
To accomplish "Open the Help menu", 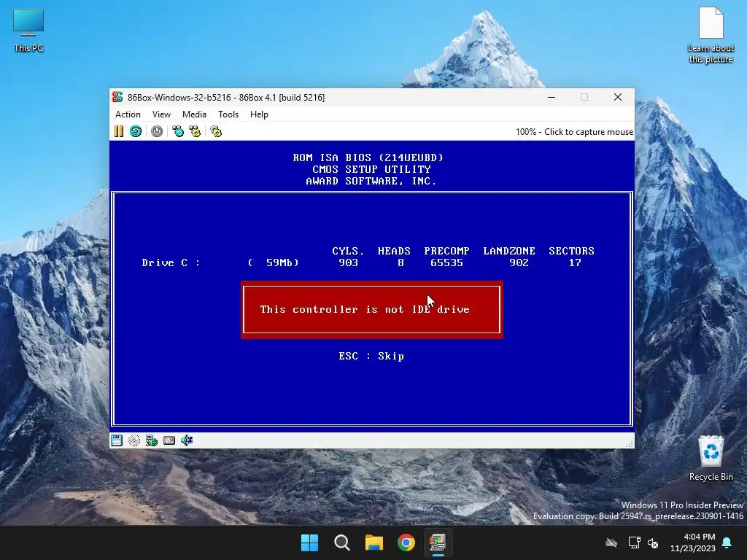I will coord(259,114).
